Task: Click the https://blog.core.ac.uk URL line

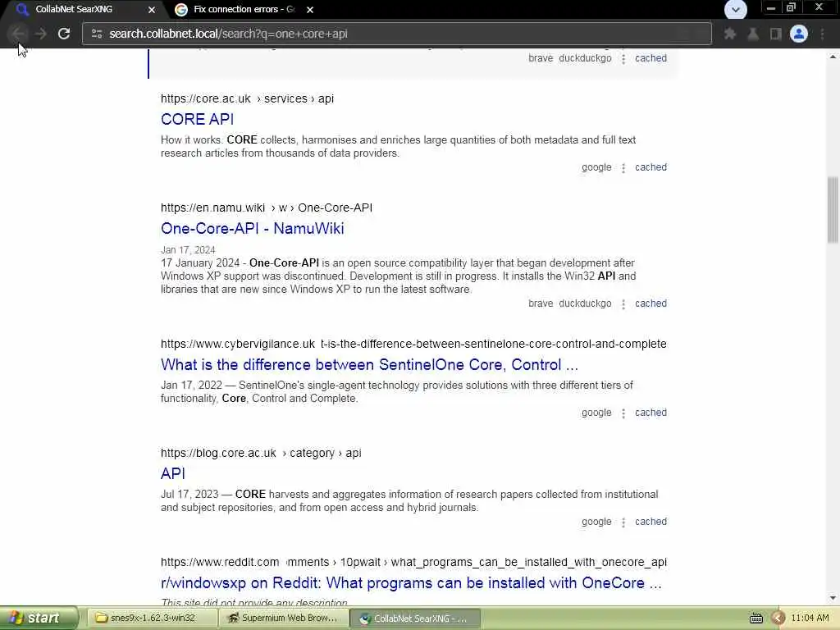Action: pos(261,453)
